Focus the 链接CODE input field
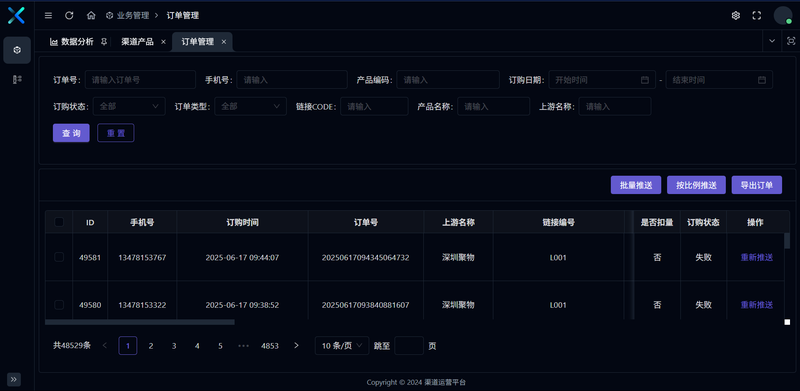The height and width of the screenshot is (391, 800). point(374,106)
